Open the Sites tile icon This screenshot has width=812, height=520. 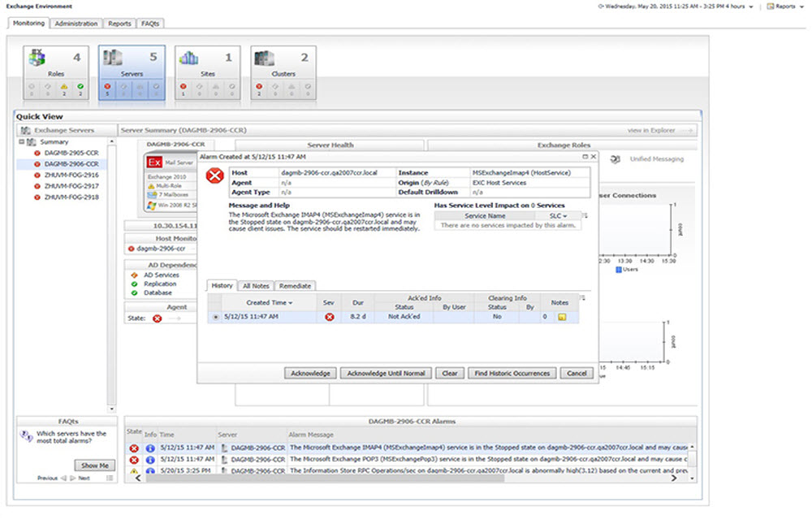point(188,58)
